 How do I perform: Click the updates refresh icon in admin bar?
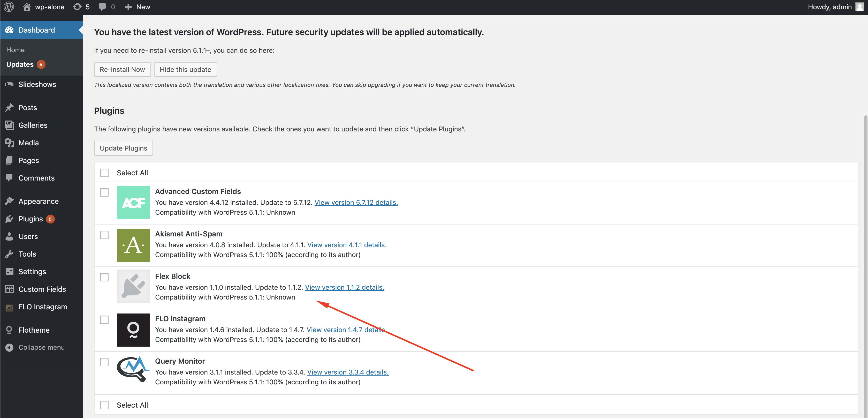pyautogui.click(x=78, y=7)
